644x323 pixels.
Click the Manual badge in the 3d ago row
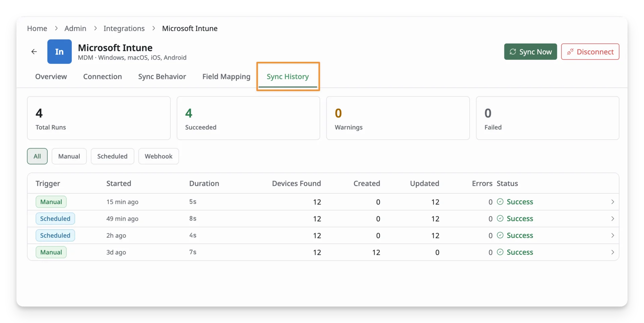click(51, 252)
